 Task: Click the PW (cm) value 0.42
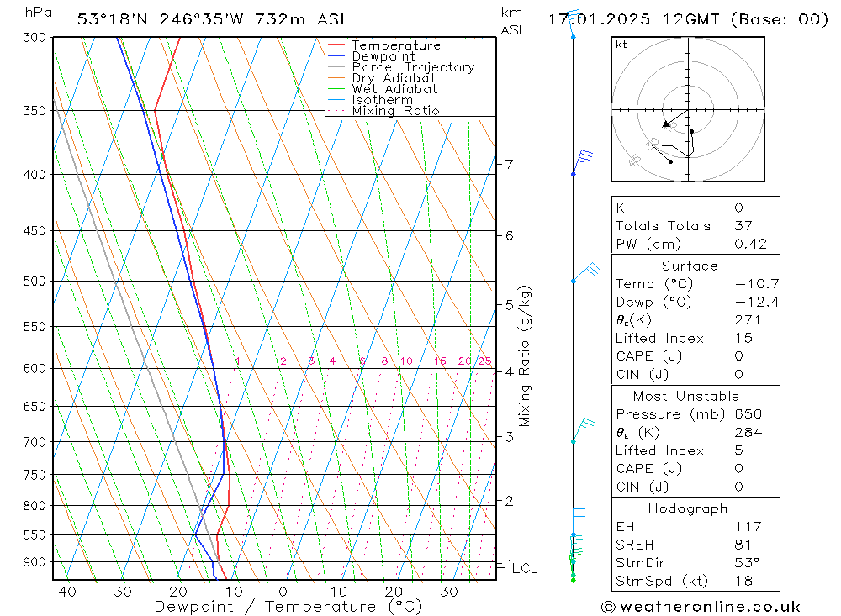click(750, 244)
